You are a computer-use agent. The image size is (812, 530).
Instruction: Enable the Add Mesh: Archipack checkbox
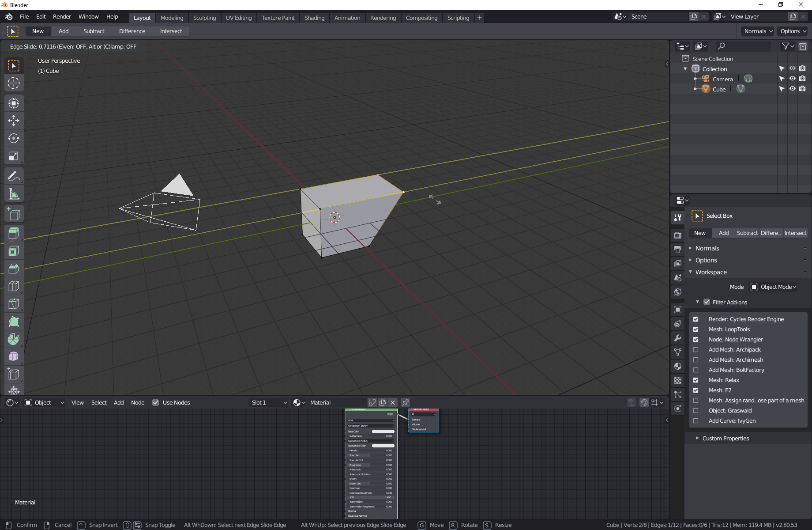point(696,350)
